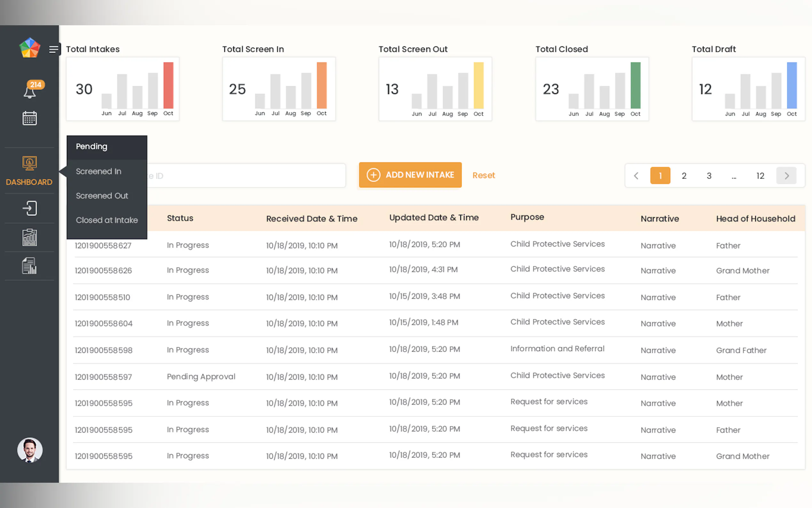This screenshot has height=508, width=812.
Task: Click the colorful app logo
Action: point(29,48)
